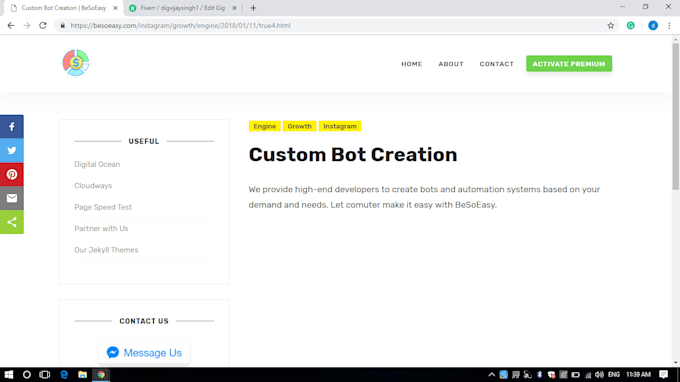Viewport: 680px width, 382px height.
Task: Open Task View in taskbar
Action: tap(45, 375)
